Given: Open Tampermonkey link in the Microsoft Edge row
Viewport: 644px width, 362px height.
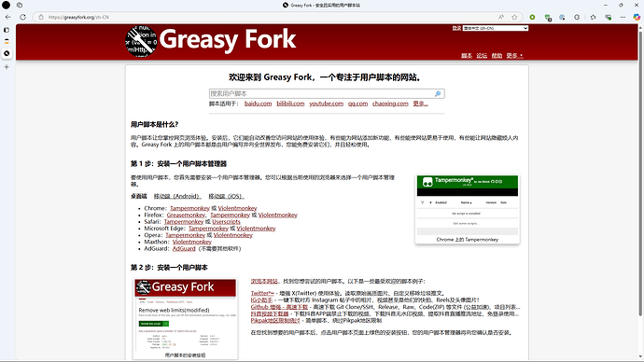Looking at the screenshot, I should pos(208,229).
